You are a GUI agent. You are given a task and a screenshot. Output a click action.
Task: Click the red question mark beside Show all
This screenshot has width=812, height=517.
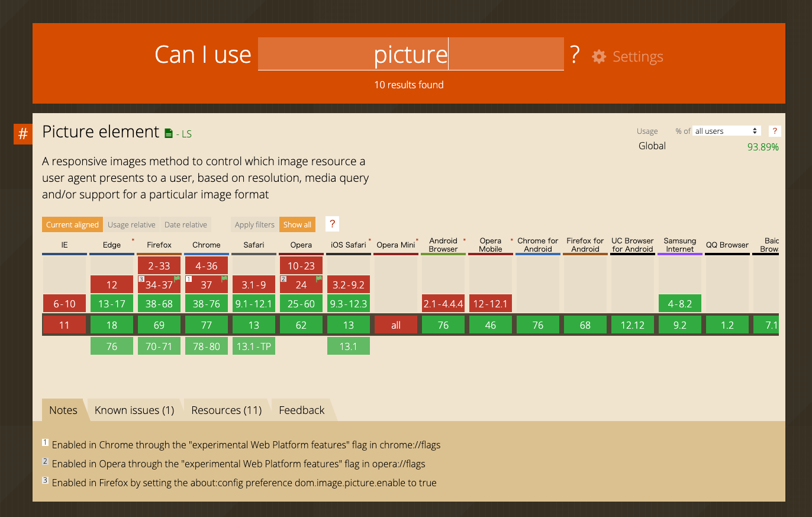[x=332, y=224]
